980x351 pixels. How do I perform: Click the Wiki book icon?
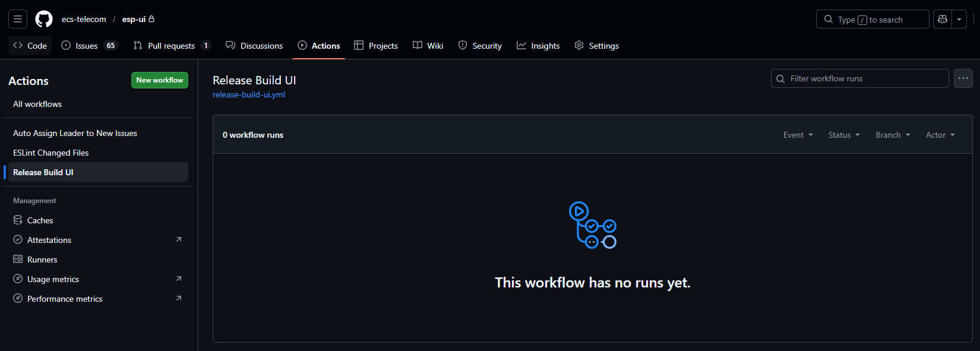pyautogui.click(x=418, y=45)
